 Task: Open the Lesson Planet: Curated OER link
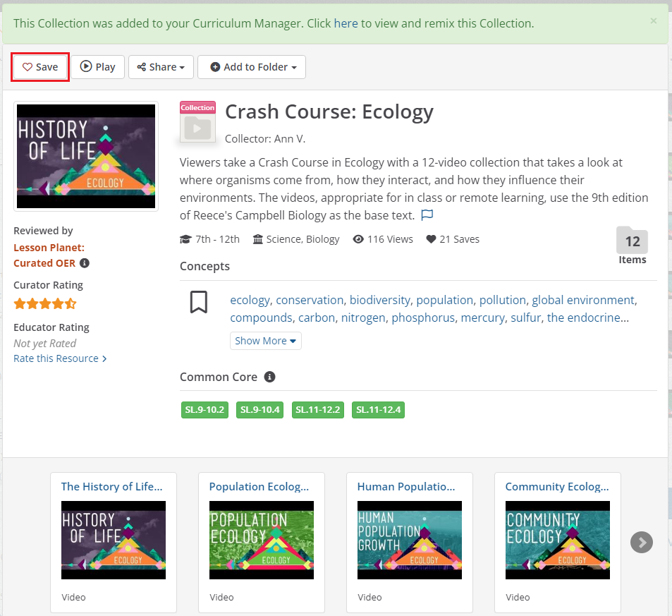pos(49,255)
